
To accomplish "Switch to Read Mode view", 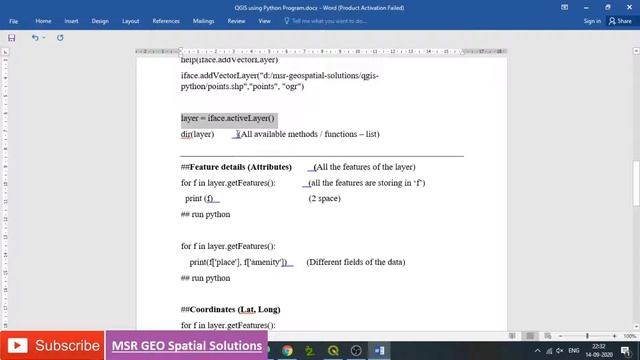I will coord(512,336).
